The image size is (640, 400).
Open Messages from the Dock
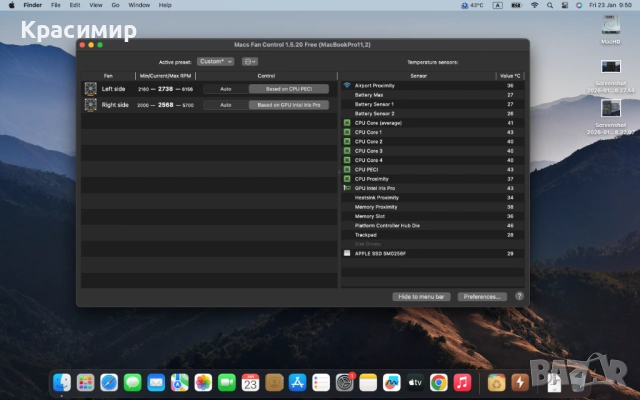[133, 383]
